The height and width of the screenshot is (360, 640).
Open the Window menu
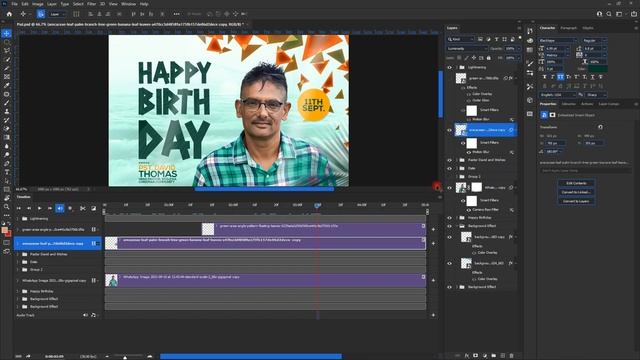tap(129, 4)
